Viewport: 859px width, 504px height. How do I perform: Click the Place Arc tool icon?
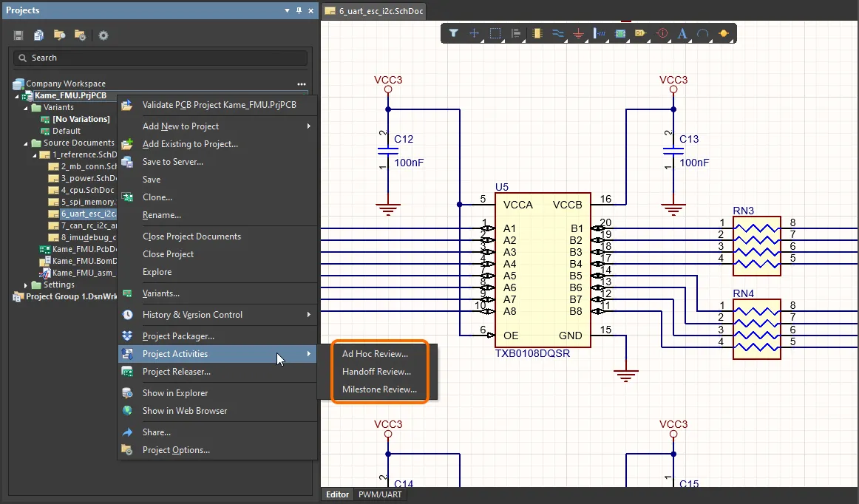[703, 33]
